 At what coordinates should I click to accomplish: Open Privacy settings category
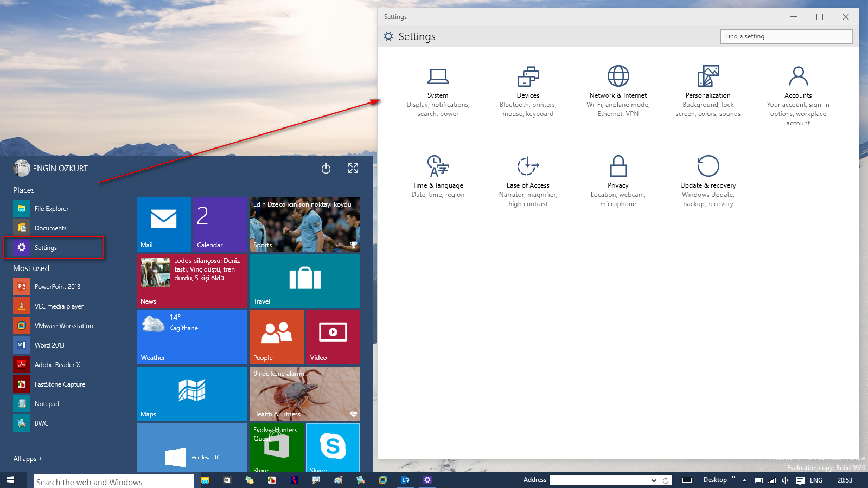(x=618, y=181)
